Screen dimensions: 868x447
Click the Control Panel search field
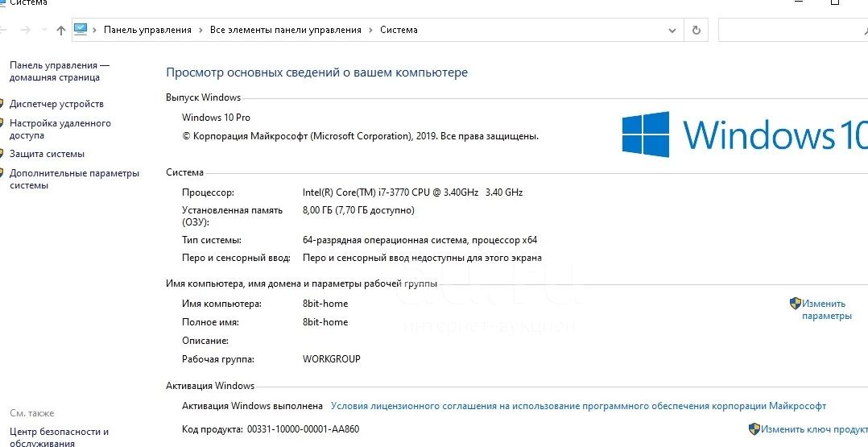pos(789,31)
